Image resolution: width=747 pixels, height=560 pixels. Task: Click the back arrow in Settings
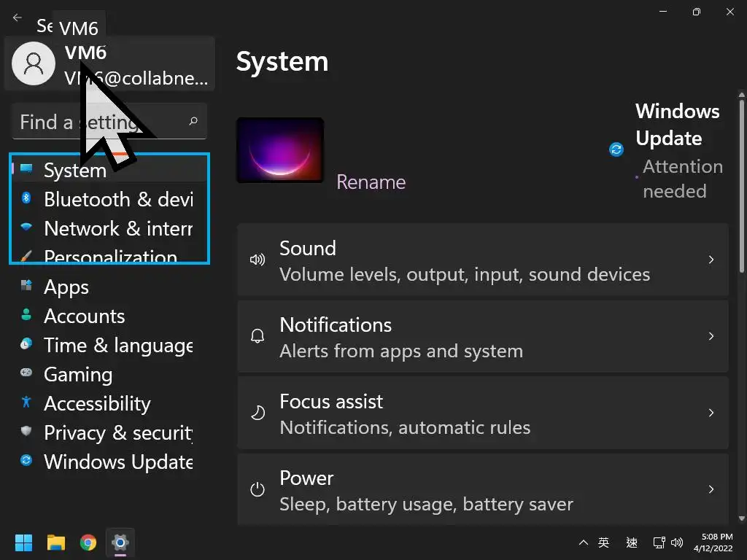[18, 17]
